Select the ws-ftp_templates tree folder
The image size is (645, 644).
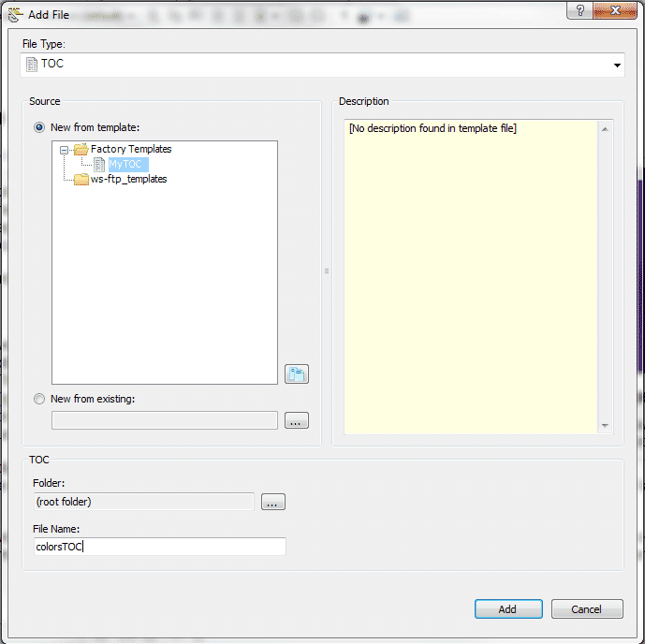pos(128,179)
